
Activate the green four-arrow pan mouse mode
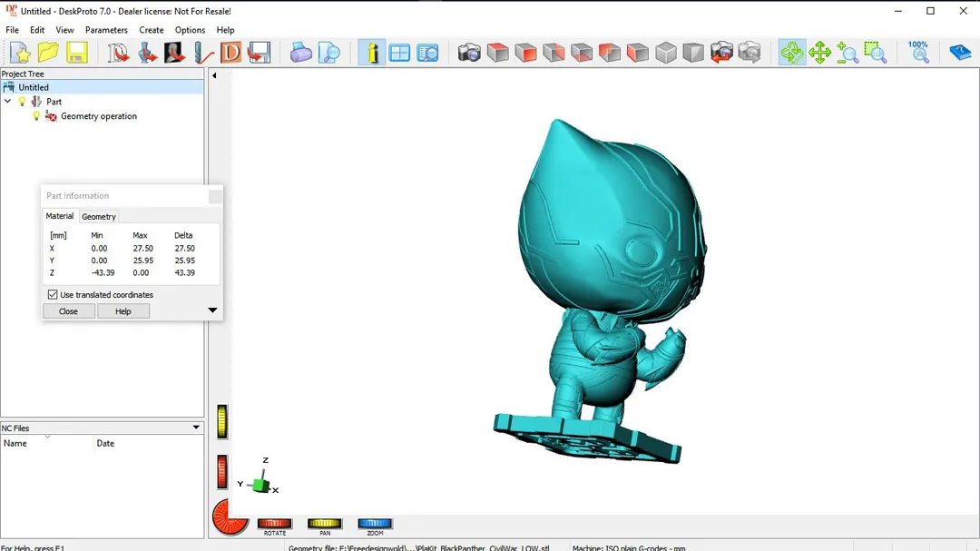click(x=820, y=53)
